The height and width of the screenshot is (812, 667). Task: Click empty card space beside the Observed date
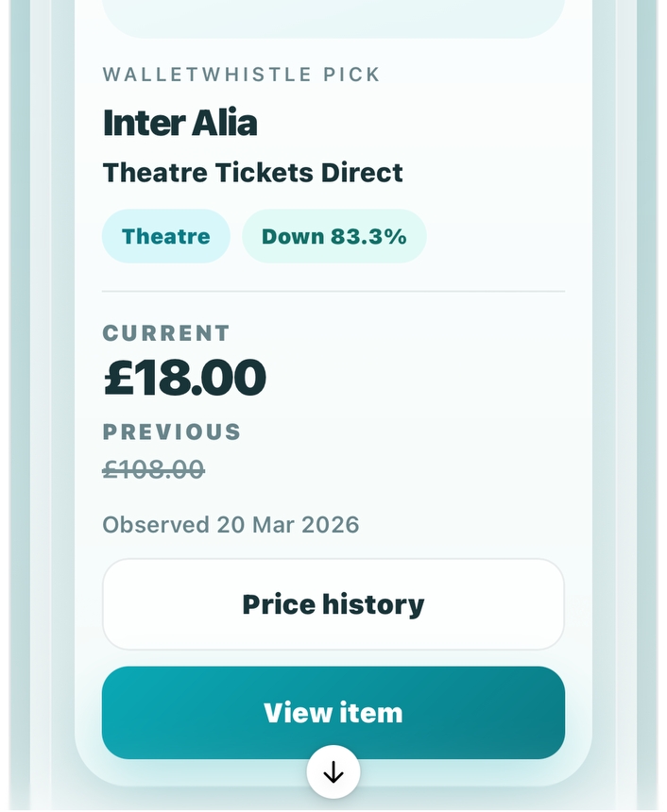(463, 525)
